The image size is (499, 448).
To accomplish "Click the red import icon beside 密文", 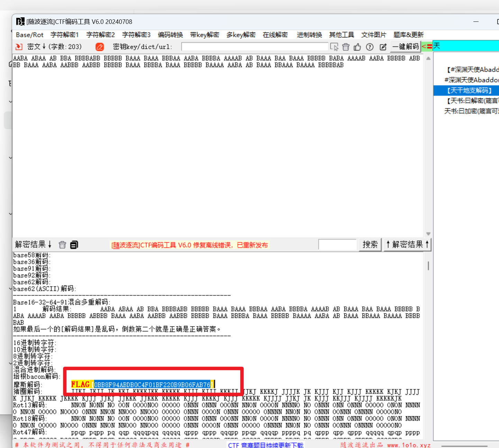I will pos(19,47).
